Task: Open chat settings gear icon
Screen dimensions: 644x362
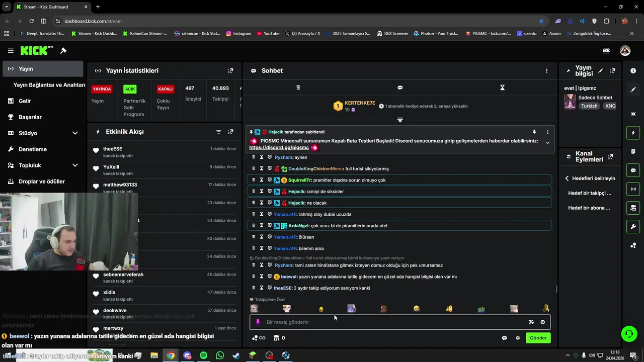Action: [518, 338]
